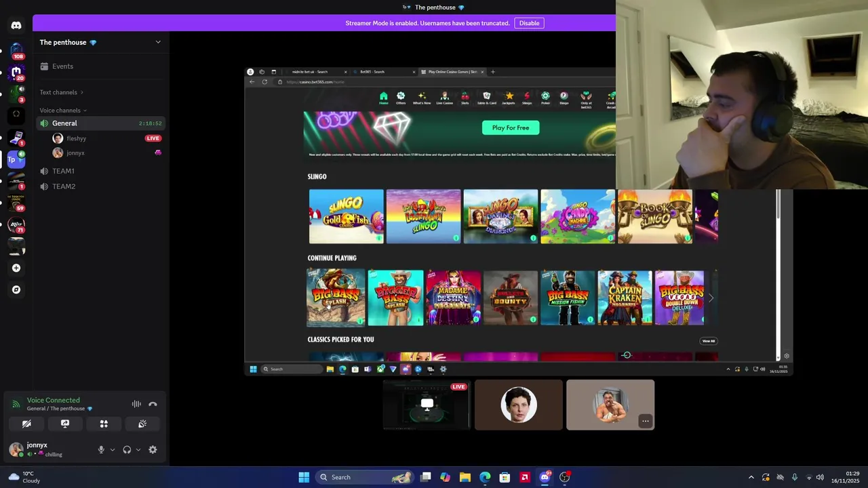Open Book of Slingo game tile
Viewport: 868px width, 488px height.
point(655,216)
